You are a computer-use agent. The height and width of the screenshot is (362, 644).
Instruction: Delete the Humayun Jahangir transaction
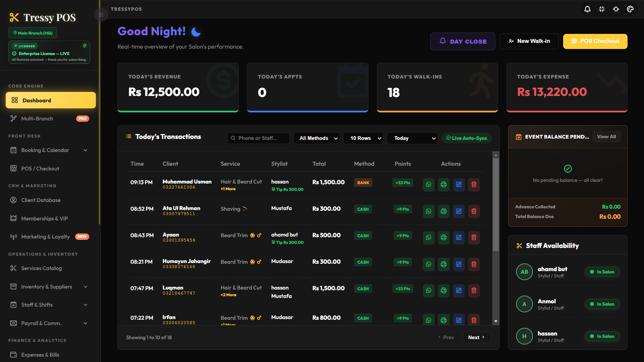[x=474, y=264]
